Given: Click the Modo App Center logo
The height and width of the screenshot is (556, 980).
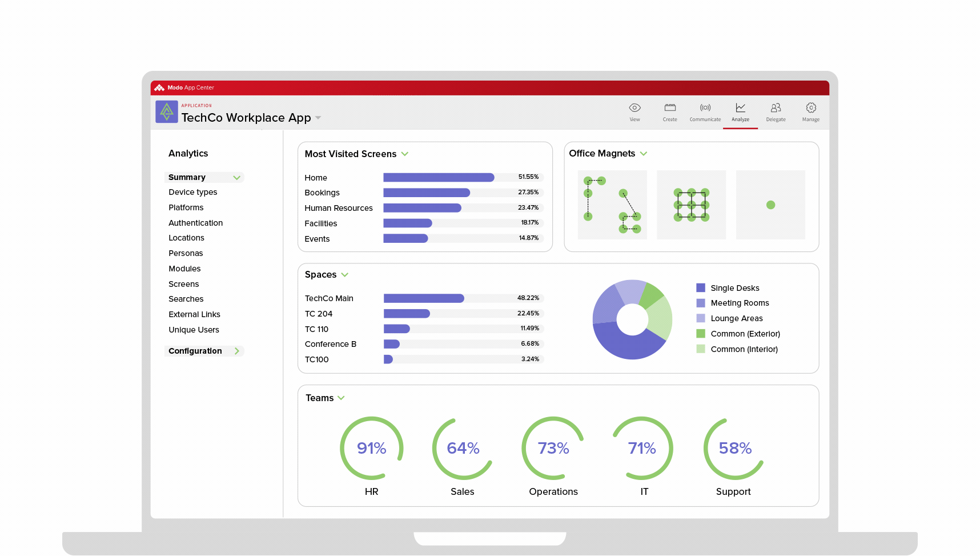Looking at the screenshot, I should (x=159, y=88).
